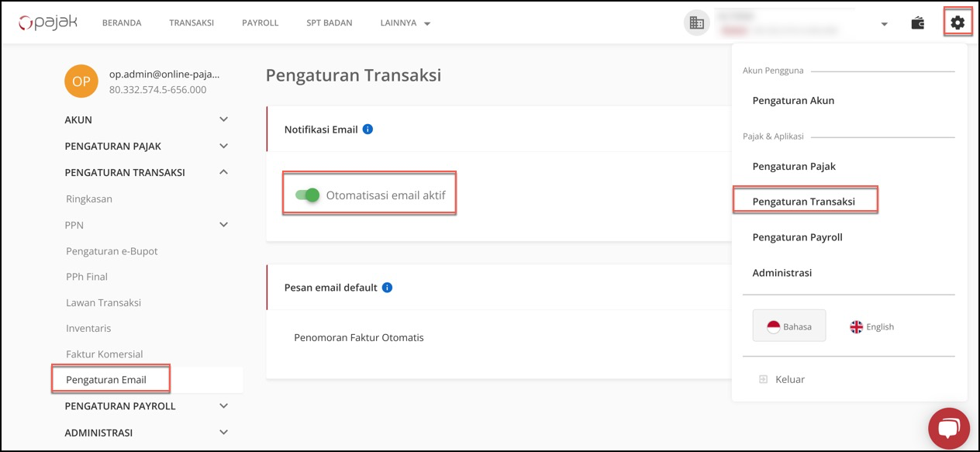The height and width of the screenshot is (452, 980).
Task: Click the settings gear icon
Action: [958, 23]
